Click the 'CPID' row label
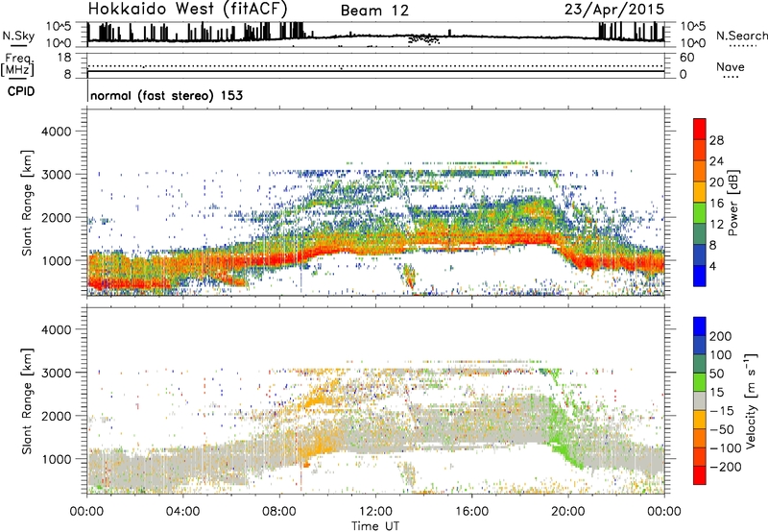Image resolution: width=768 pixels, height=532 pixels. pos(21,91)
